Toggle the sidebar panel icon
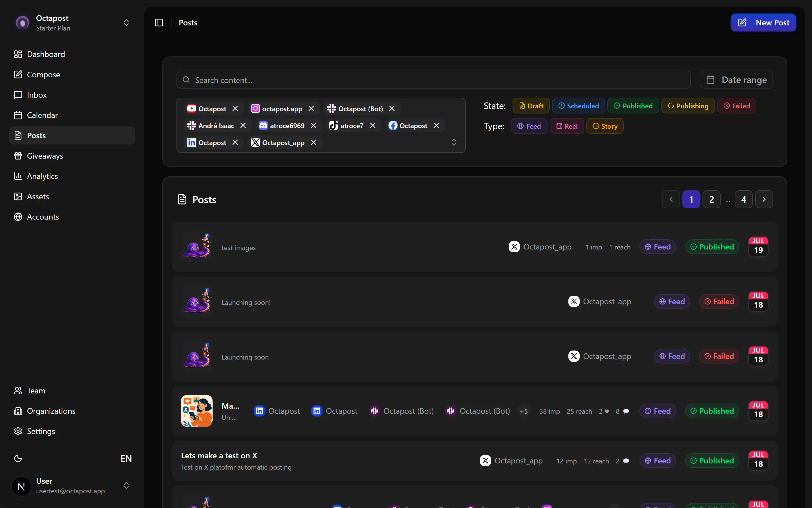 pos(159,23)
